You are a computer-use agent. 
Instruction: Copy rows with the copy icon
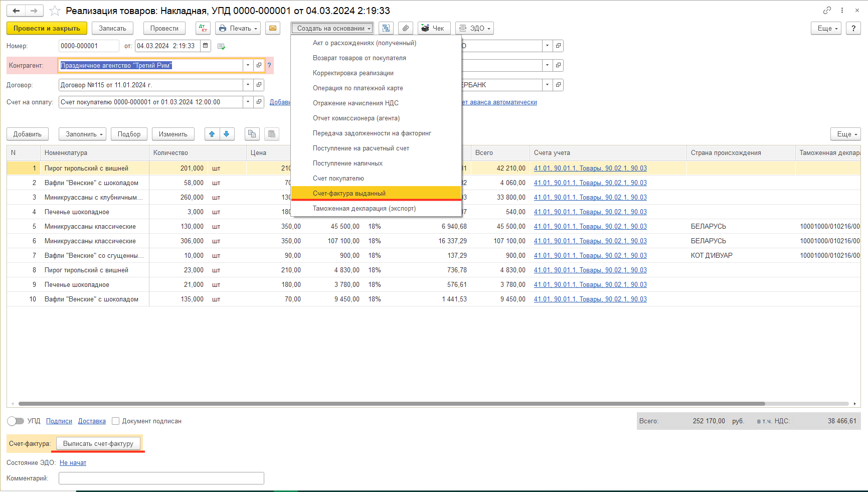pyautogui.click(x=252, y=134)
